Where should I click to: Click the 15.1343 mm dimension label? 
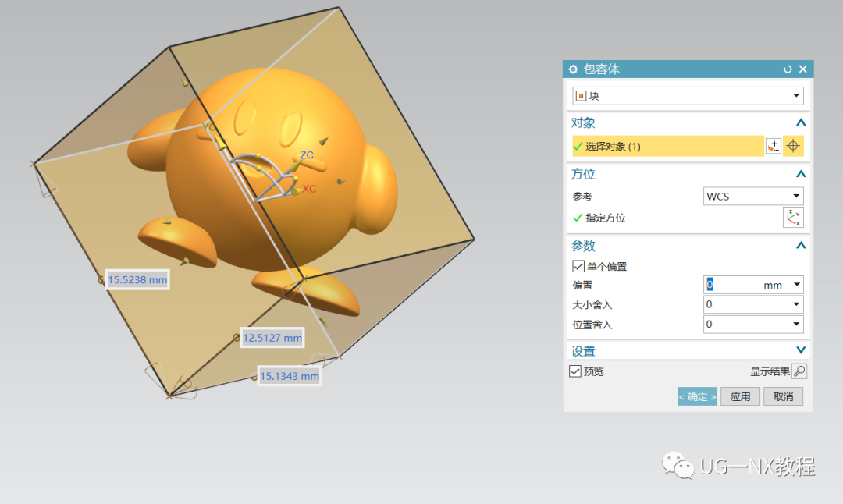point(290,376)
